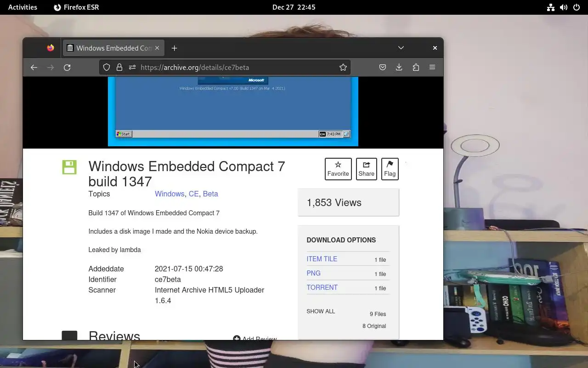The width and height of the screenshot is (588, 368).
Task: Open the extensions puzzle icon
Action: pyautogui.click(x=416, y=67)
